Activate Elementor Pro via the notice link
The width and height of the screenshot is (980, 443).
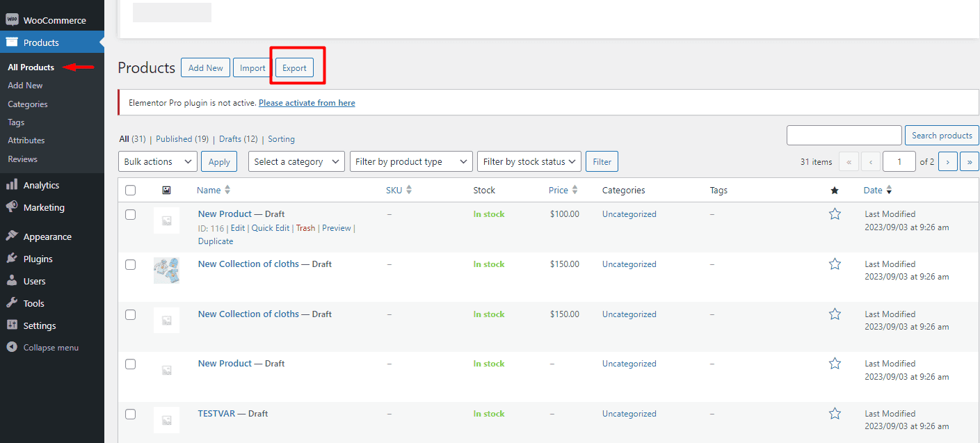[x=306, y=102]
